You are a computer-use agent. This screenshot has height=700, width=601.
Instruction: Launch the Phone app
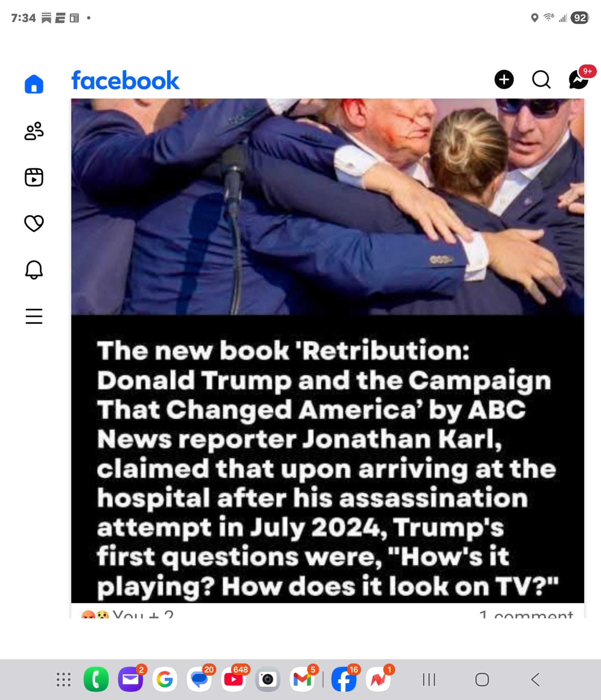pyautogui.click(x=96, y=679)
